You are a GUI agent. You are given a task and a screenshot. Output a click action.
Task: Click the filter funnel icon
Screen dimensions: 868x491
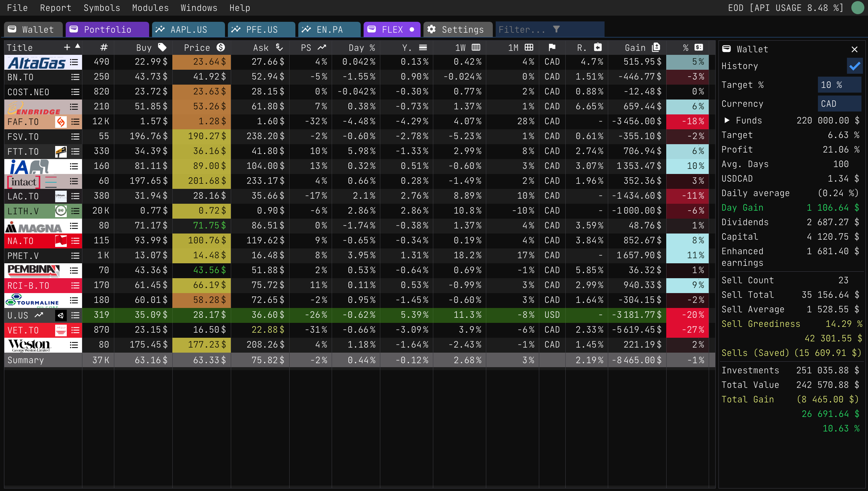coord(556,29)
